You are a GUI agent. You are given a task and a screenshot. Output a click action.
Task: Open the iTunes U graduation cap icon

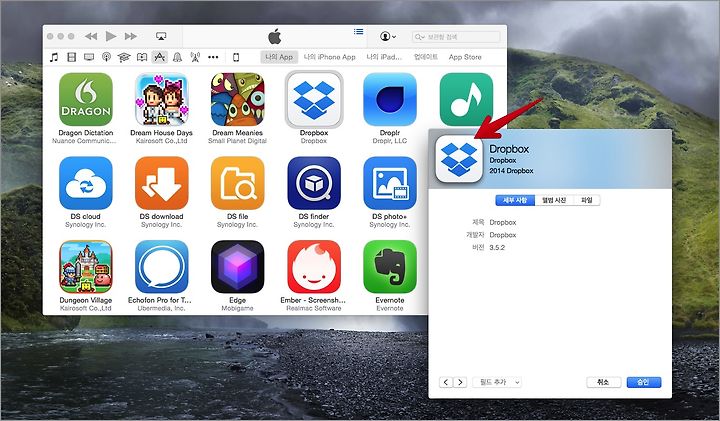[x=124, y=57]
